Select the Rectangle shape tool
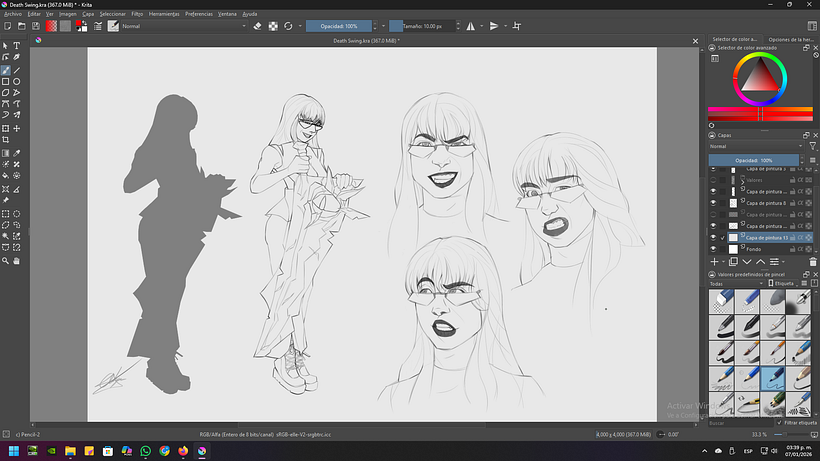This screenshot has height=461, width=820. (x=6, y=81)
